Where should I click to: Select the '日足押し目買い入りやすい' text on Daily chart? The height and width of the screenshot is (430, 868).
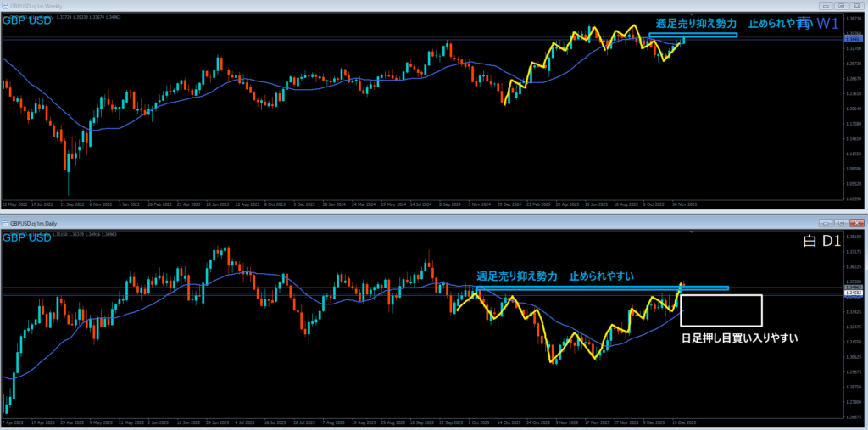coord(739,337)
